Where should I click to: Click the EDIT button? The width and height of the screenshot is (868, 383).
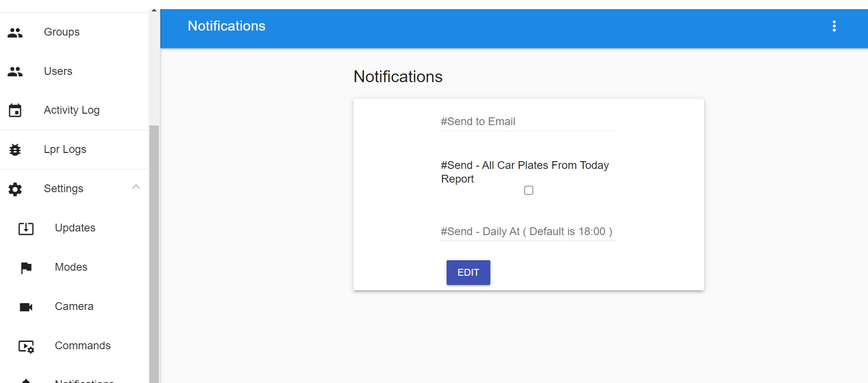pos(468,273)
